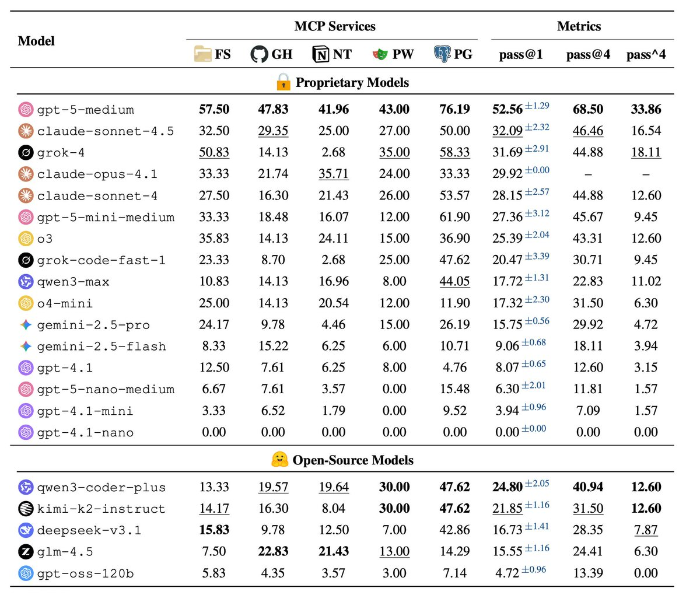Click the gpt-5-medium model name

(85, 110)
